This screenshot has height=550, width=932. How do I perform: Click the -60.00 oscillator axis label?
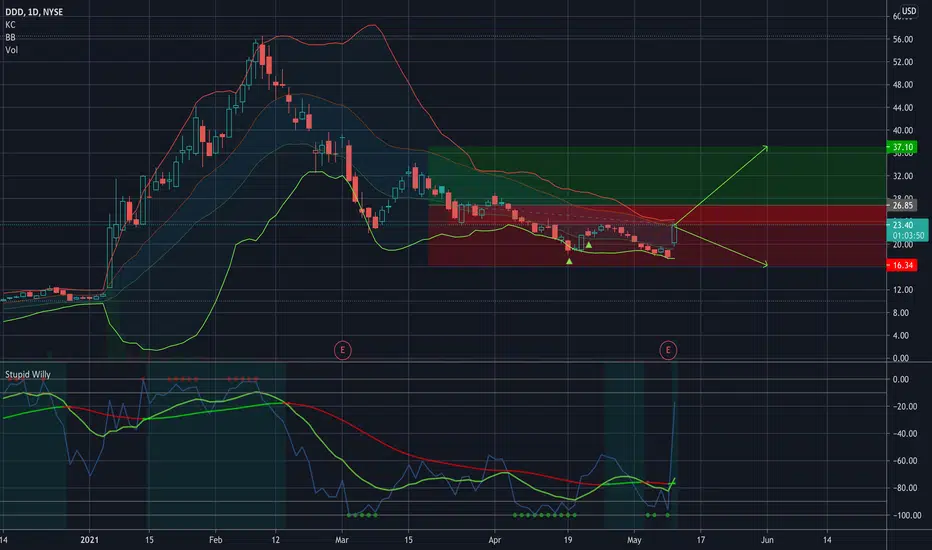click(906, 461)
